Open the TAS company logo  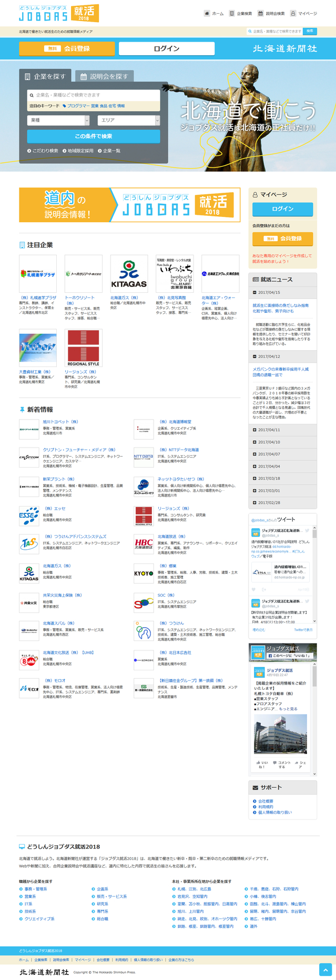(x=29, y=543)
